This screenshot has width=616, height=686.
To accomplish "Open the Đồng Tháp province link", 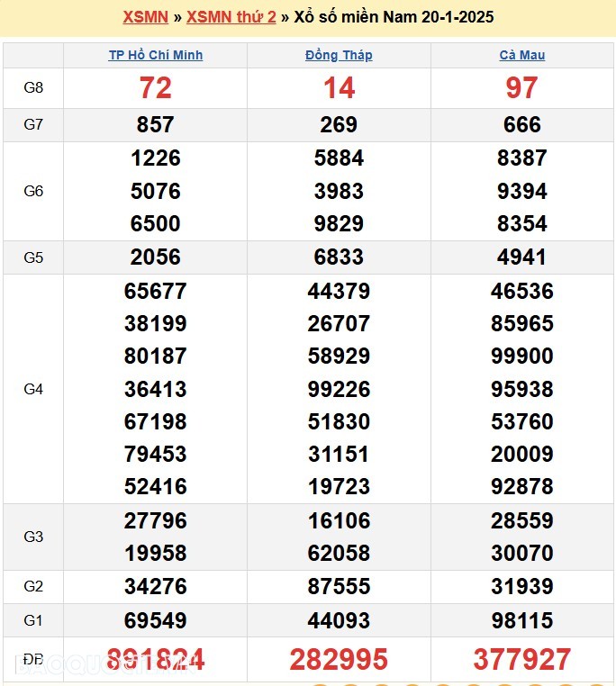I will 339,55.
